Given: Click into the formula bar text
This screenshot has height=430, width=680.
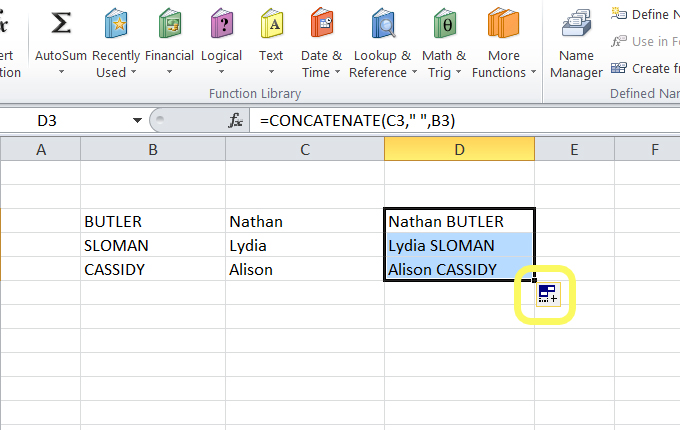Looking at the screenshot, I should (400, 121).
